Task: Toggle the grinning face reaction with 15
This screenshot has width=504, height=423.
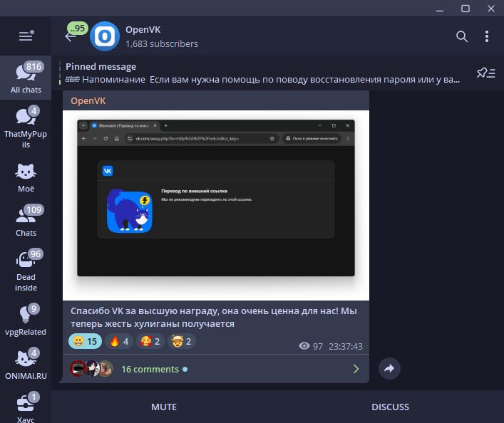Action: point(85,342)
